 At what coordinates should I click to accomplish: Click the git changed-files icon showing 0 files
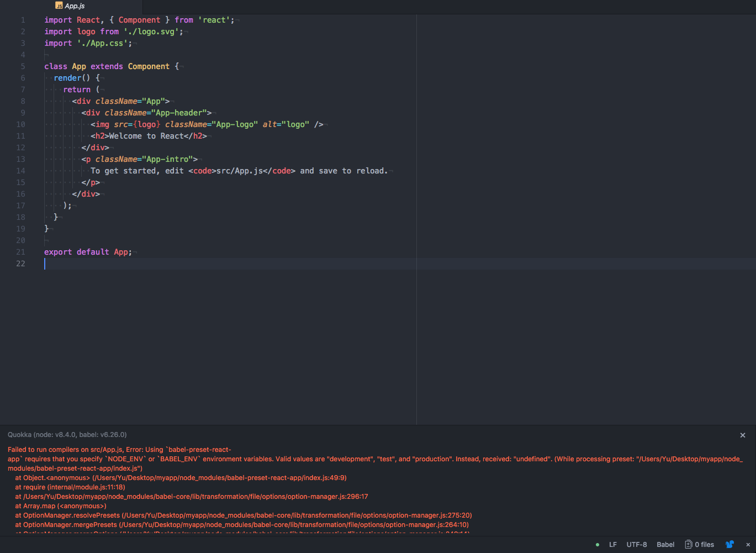coord(699,544)
